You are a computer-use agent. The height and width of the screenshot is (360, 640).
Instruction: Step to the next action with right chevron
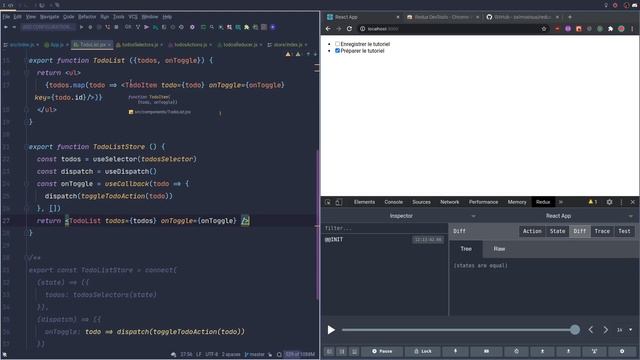(606, 329)
